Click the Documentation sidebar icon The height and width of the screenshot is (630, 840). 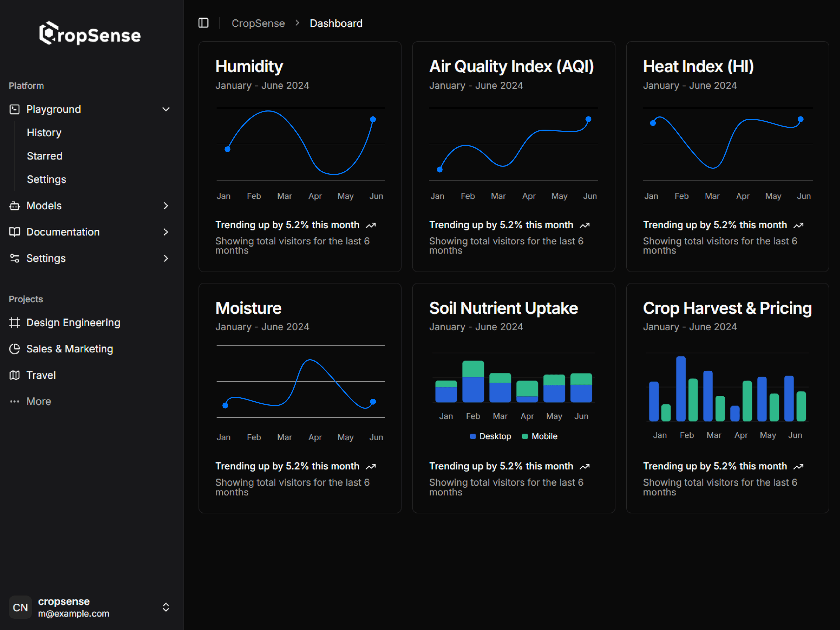(14, 232)
